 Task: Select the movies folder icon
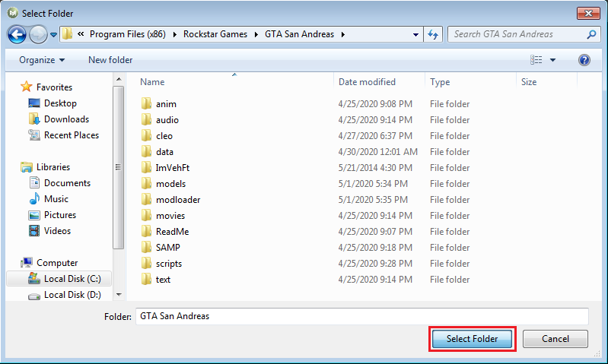click(146, 215)
